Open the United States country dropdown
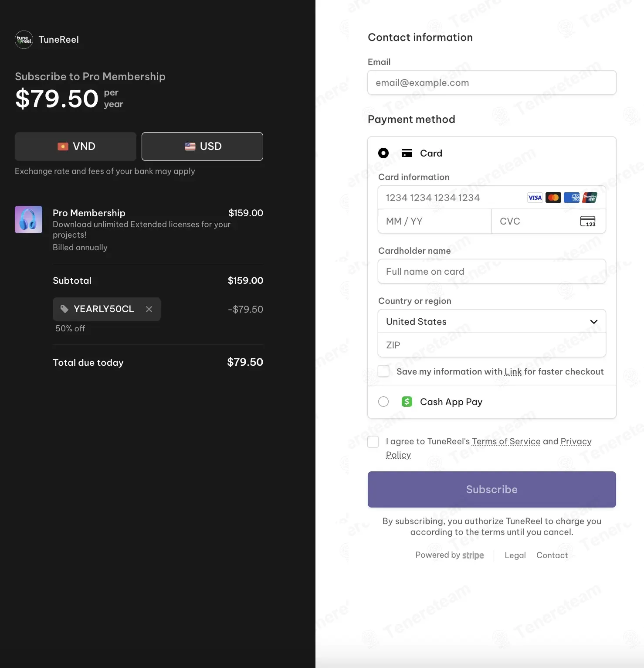 click(x=492, y=321)
